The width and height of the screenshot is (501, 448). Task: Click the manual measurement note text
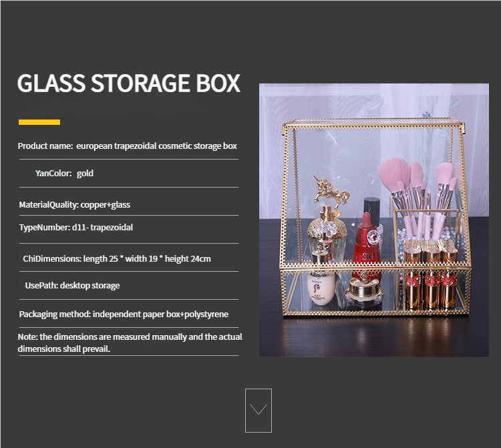130,343
